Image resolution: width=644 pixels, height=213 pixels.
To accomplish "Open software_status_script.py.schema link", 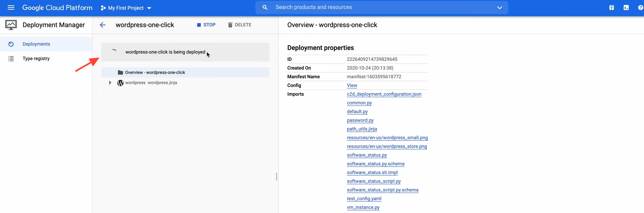I will [x=383, y=190].
